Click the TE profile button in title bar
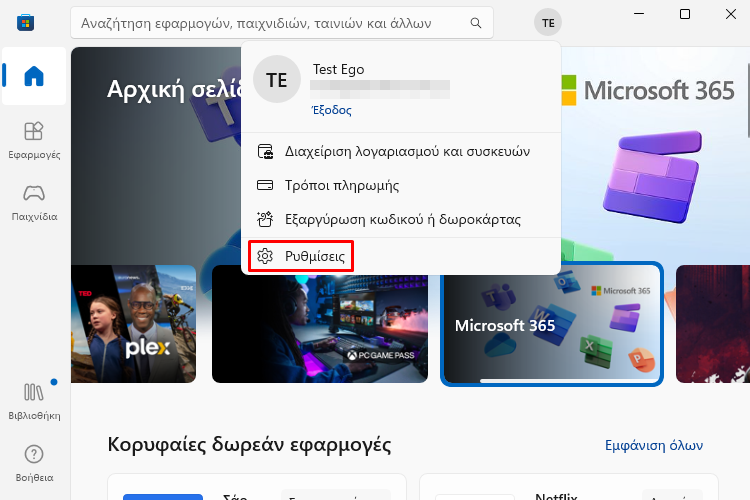750x500 pixels. pos(548,22)
